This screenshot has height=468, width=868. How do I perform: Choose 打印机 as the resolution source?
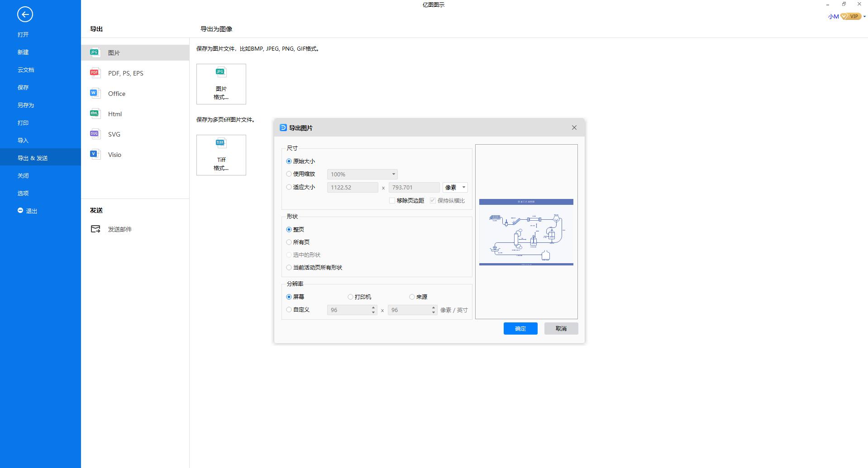[x=350, y=297]
